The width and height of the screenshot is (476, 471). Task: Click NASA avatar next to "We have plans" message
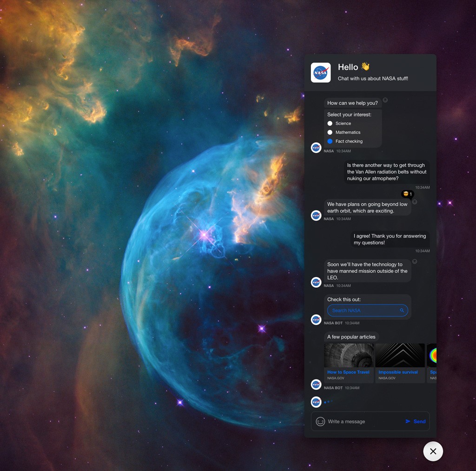pyautogui.click(x=316, y=215)
